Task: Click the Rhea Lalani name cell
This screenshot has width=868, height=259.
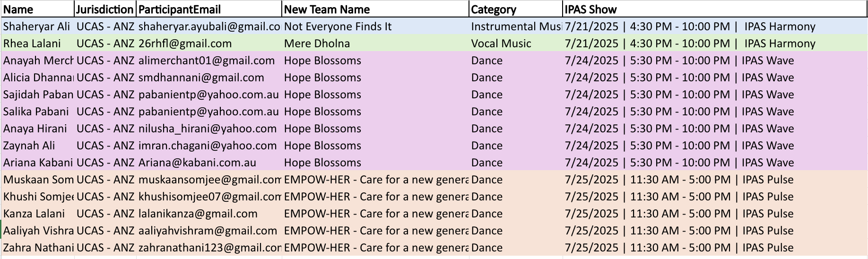Action: 32,43
